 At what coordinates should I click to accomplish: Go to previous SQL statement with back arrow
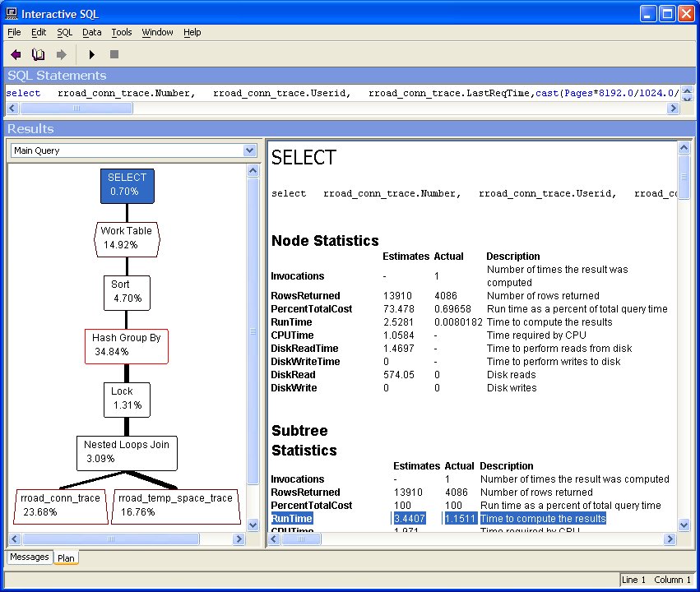(x=16, y=53)
